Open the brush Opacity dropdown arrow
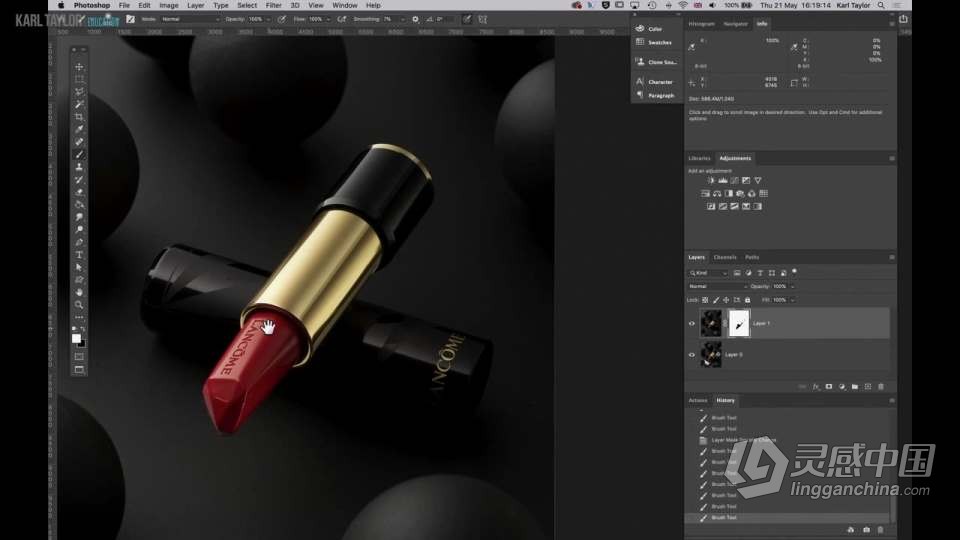The width and height of the screenshot is (960, 540). pos(268,19)
